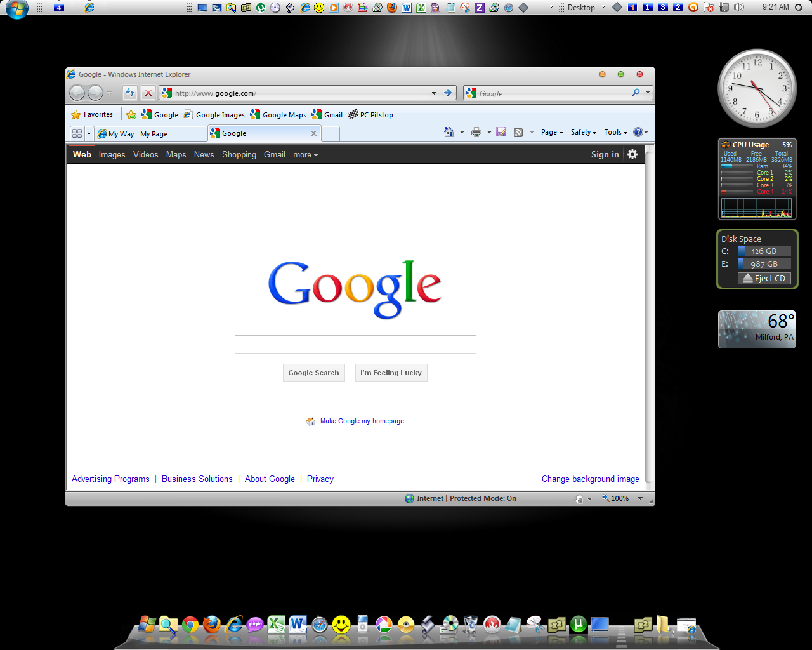Close the Google tab
The height and width of the screenshot is (650, 812).
pyautogui.click(x=313, y=133)
